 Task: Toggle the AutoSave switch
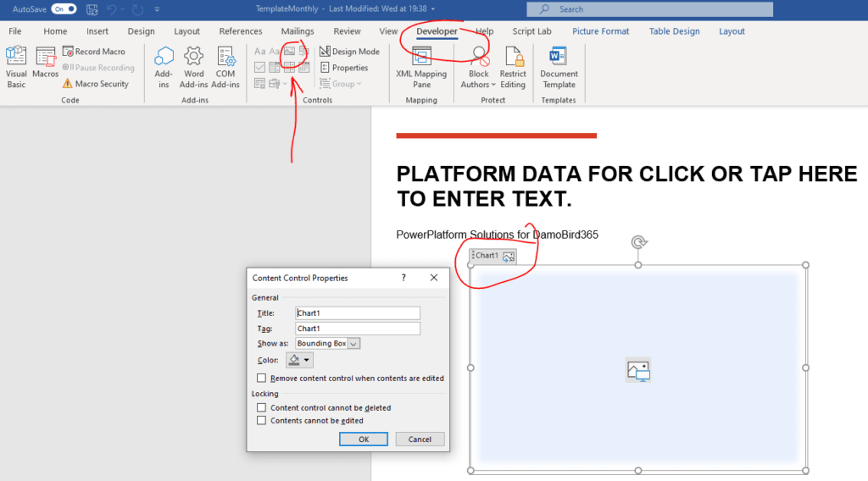pos(64,8)
